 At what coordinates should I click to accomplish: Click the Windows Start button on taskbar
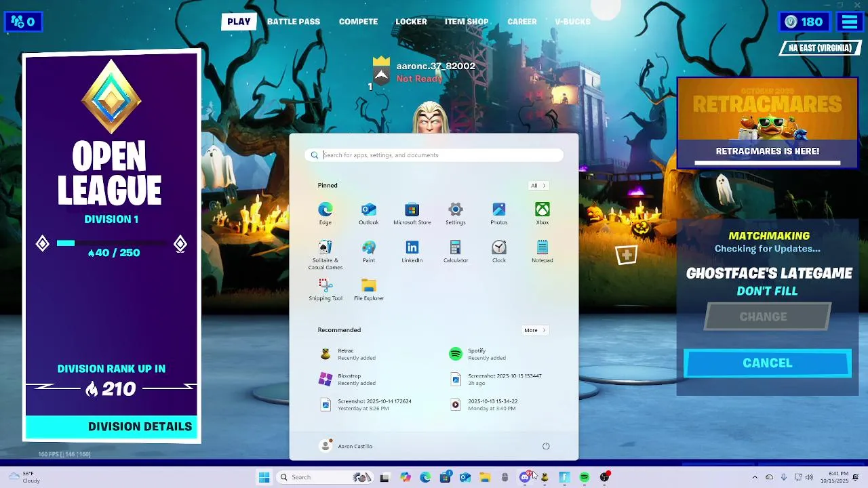[x=264, y=477]
